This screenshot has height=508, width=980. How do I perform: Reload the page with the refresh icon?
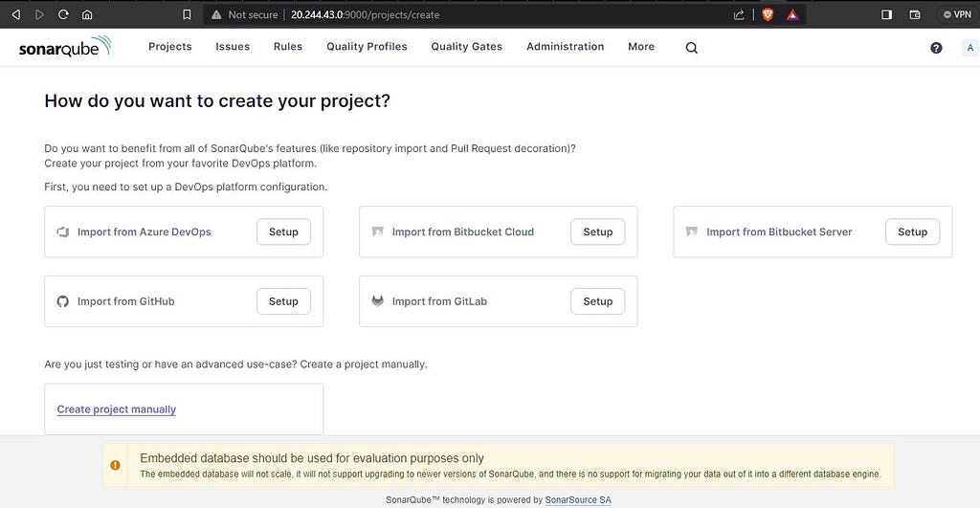(x=63, y=14)
